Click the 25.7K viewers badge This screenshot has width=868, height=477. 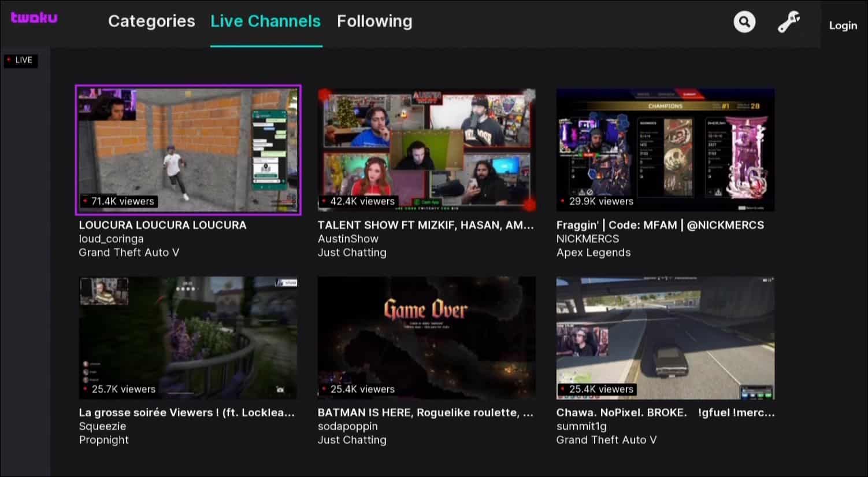[119, 389]
